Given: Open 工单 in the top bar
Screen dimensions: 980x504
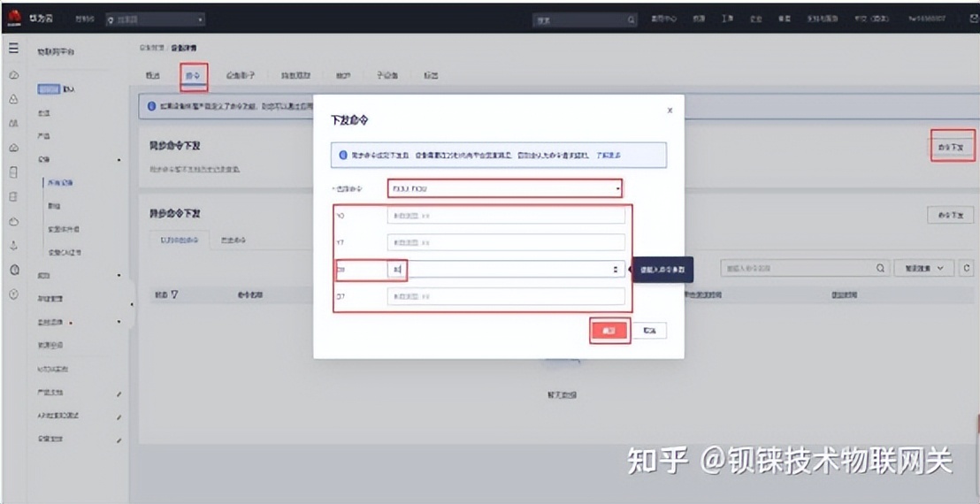Looking at the screenshot, I should tap(728, 19).
